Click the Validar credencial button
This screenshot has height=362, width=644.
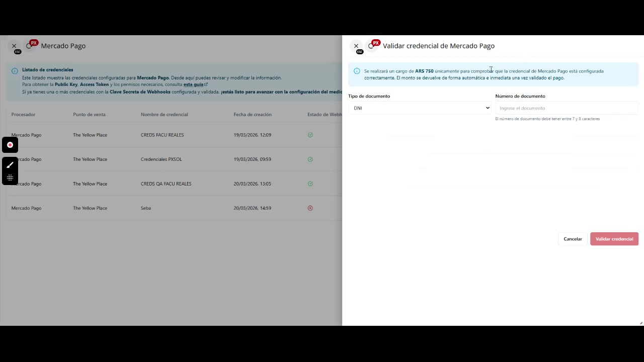pyautogui.click(x=614, y=239)
